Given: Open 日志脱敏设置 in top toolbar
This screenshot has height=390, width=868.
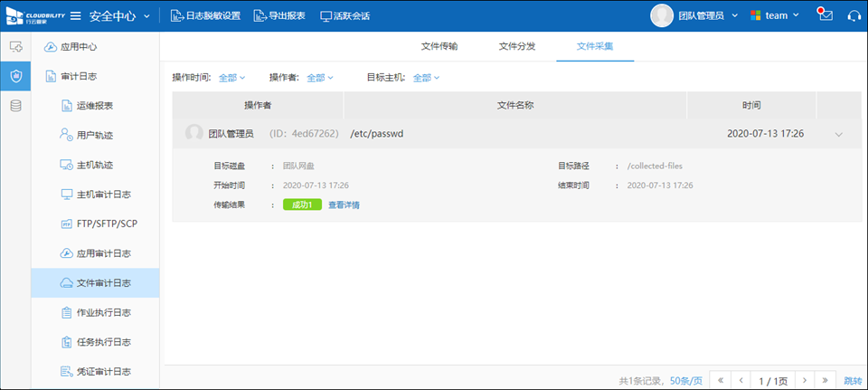Looking at the screenshot, I should click(205, 15).
